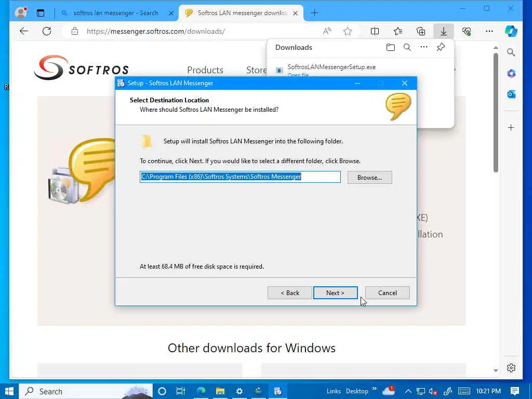Open Outlook in Edge sidebar
532x399 pixels.
511,95
